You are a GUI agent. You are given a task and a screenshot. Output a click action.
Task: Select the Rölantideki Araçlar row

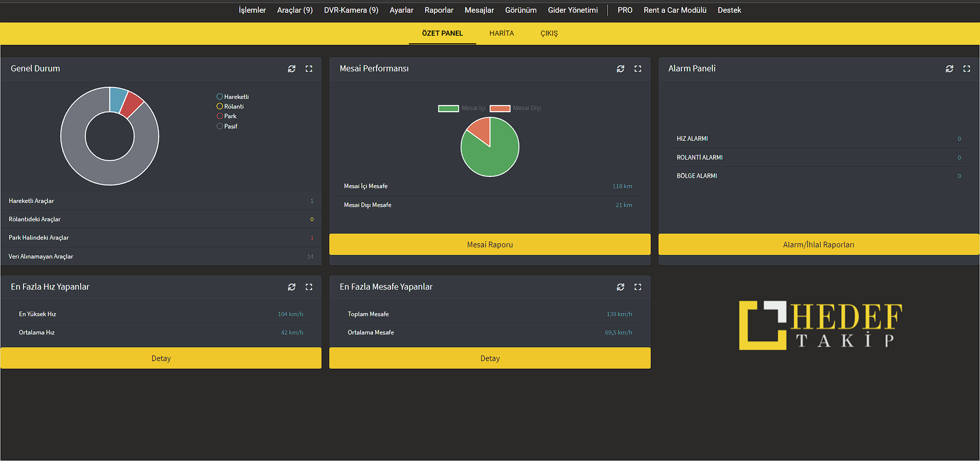tap(161, 219)
